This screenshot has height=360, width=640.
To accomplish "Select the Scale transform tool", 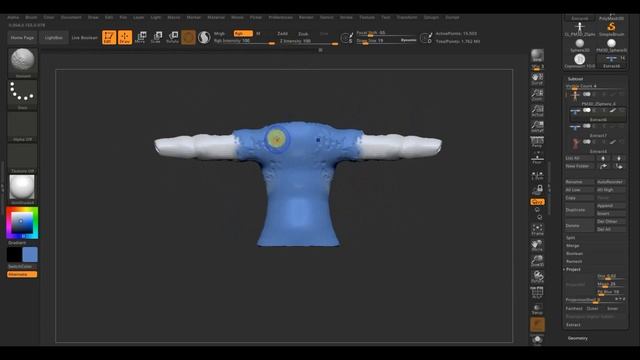I will click(x=156, y=38).
